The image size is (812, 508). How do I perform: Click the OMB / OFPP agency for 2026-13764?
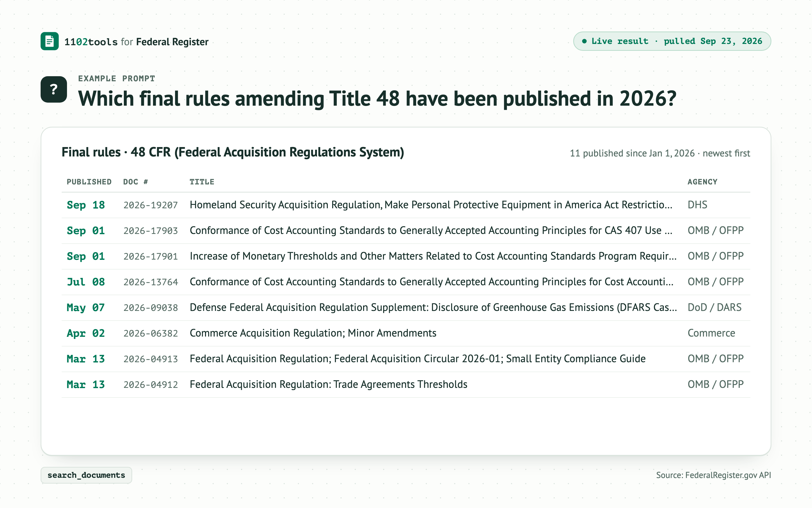click(716, 282)
